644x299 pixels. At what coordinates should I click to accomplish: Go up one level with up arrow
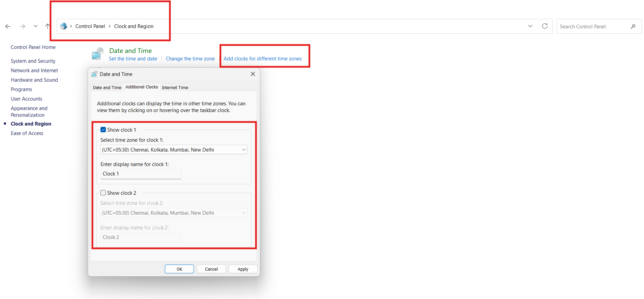48,26
